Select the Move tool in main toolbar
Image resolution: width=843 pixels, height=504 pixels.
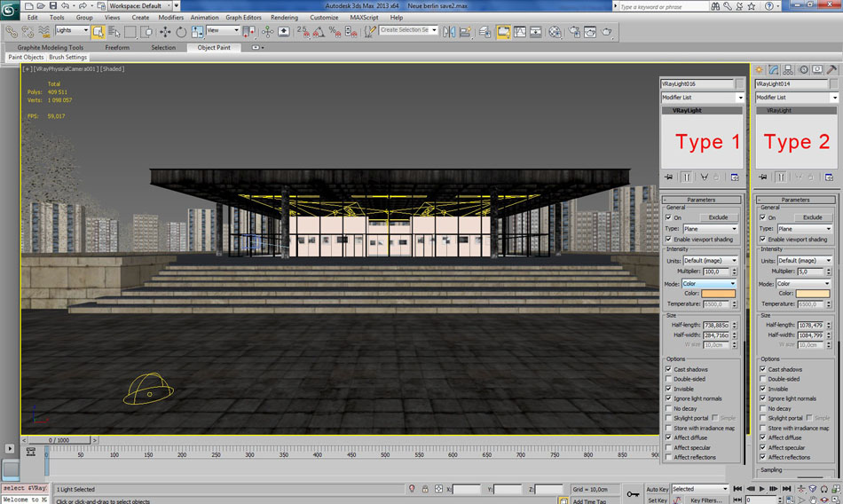click(166, 31)
